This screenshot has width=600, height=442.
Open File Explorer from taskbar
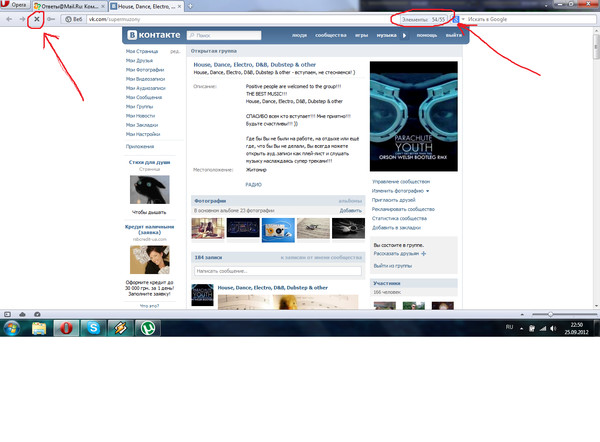39,328
